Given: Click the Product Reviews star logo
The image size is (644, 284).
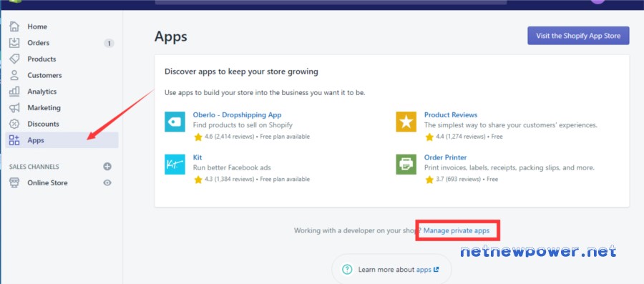Looking at the screenshot, I should click(406, 122).
